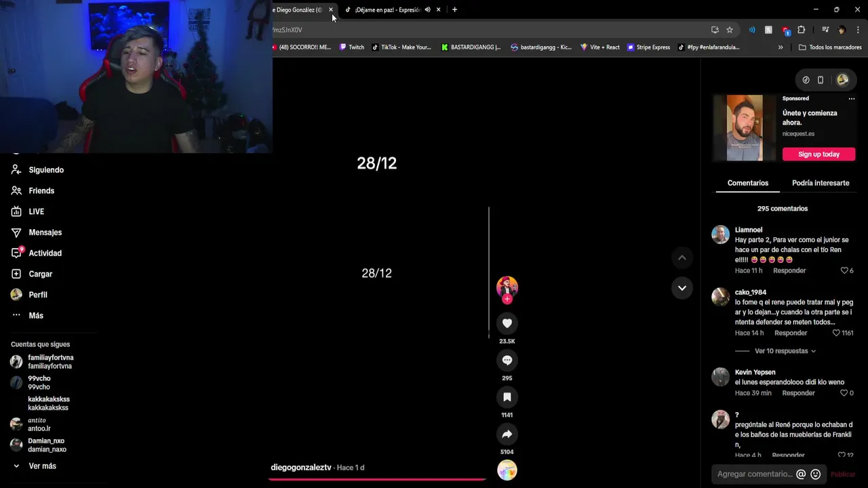Open Twitch bookmark
This screenshot has width=868, height=488.
(x=352, y=47)
